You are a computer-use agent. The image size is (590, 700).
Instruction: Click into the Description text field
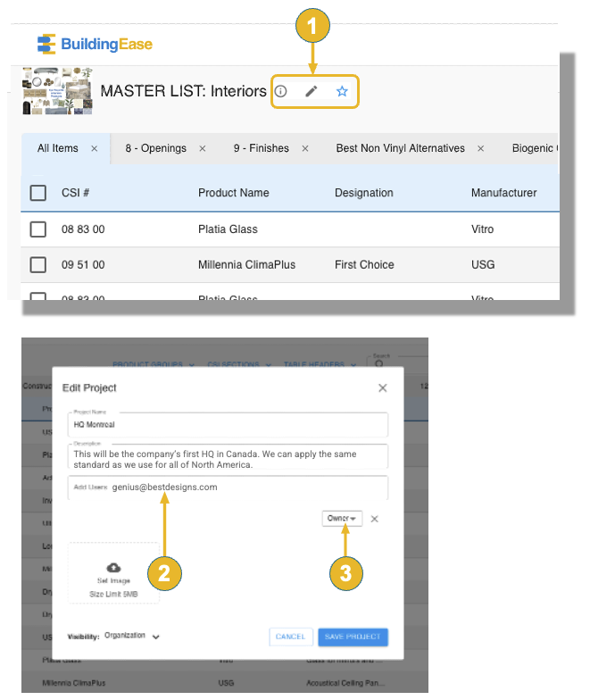(228, 457)
